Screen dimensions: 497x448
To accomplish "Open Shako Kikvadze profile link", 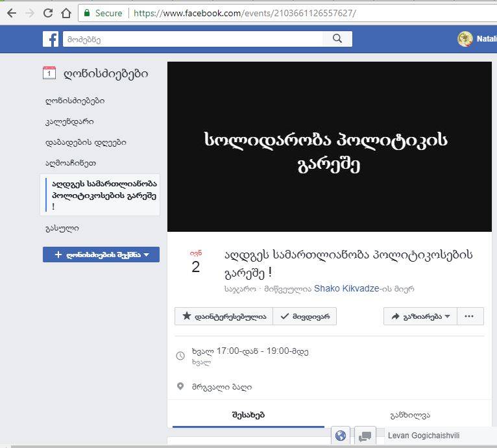I will click(346, 288).
